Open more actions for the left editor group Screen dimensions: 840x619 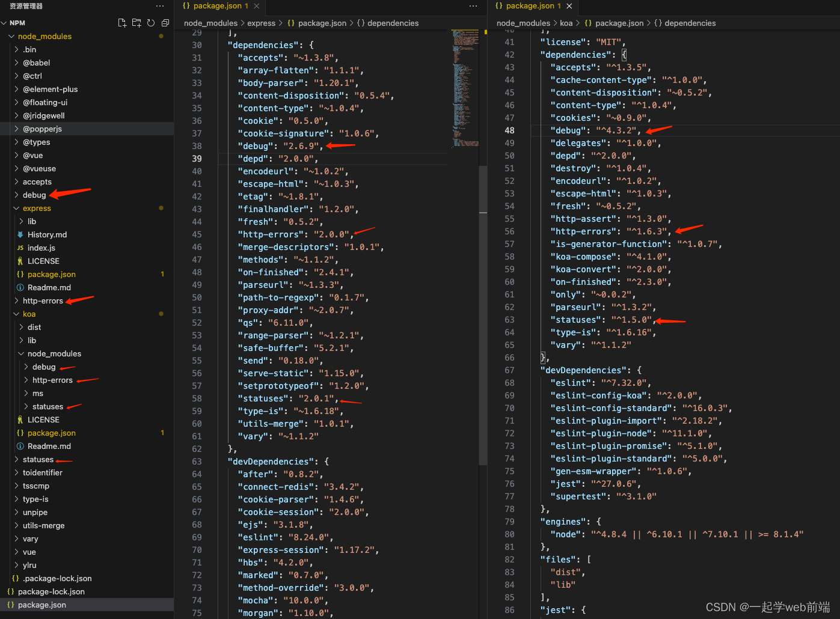[x=473, y=6]
